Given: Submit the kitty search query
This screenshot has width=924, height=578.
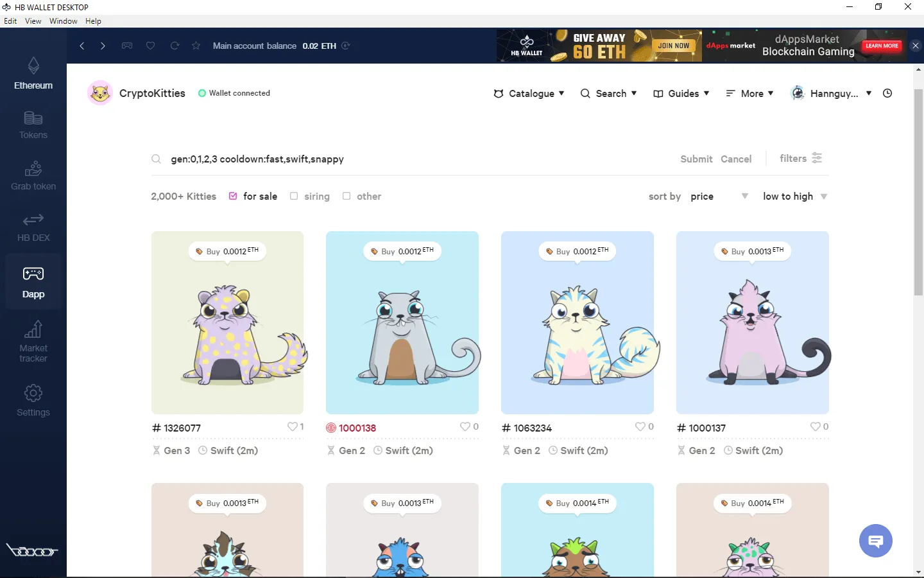Looking at the screenshot, I should (x=696, y=159).
